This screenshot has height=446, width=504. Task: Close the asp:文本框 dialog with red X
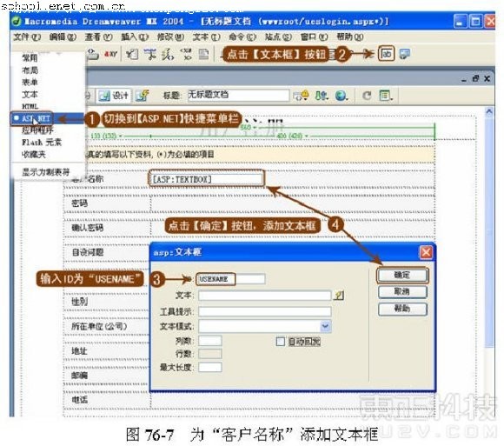point(426,252)
